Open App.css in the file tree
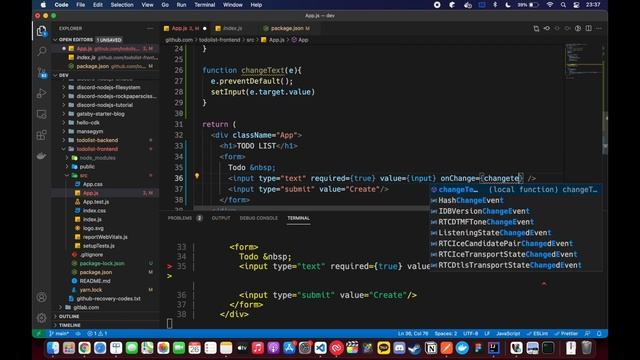Screen dimensions: 640x360 (93, 184)
